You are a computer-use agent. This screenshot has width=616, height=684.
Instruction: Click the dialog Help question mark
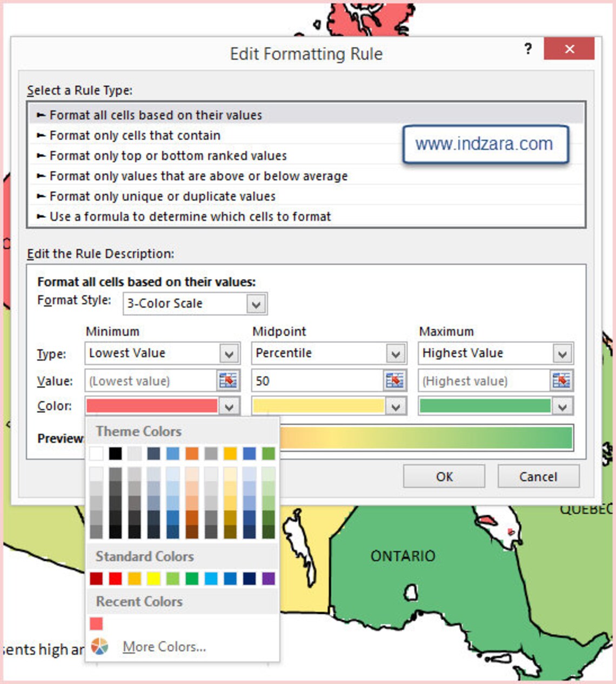click(x=527, y=49)
